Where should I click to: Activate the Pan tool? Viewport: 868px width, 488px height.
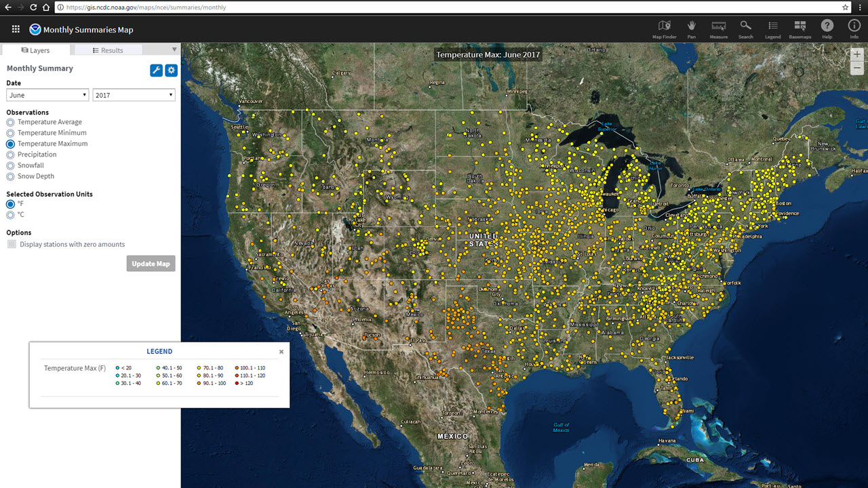tap(692, 28)
